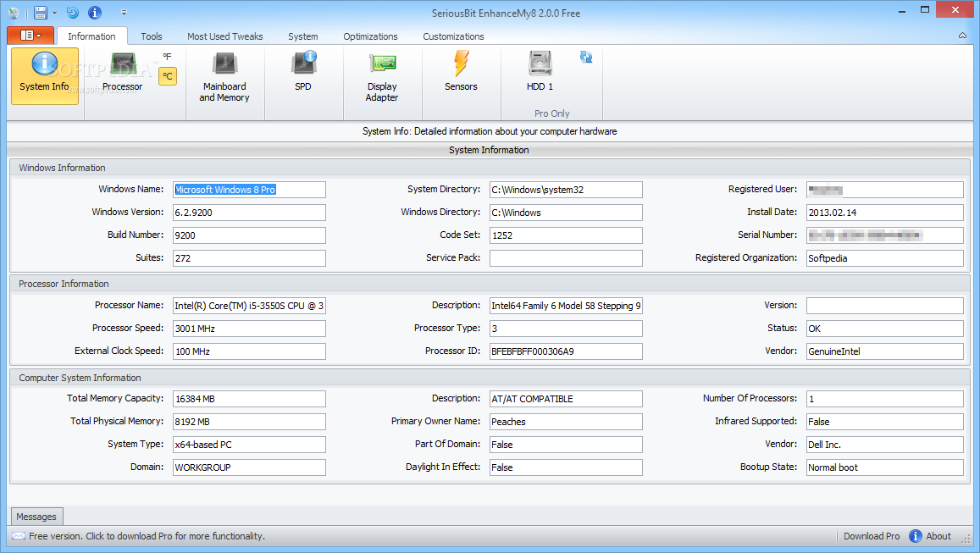This screenshot has height=553, width=980.
Task: Click the External Clock Speed field
Action: pos(249,351)
